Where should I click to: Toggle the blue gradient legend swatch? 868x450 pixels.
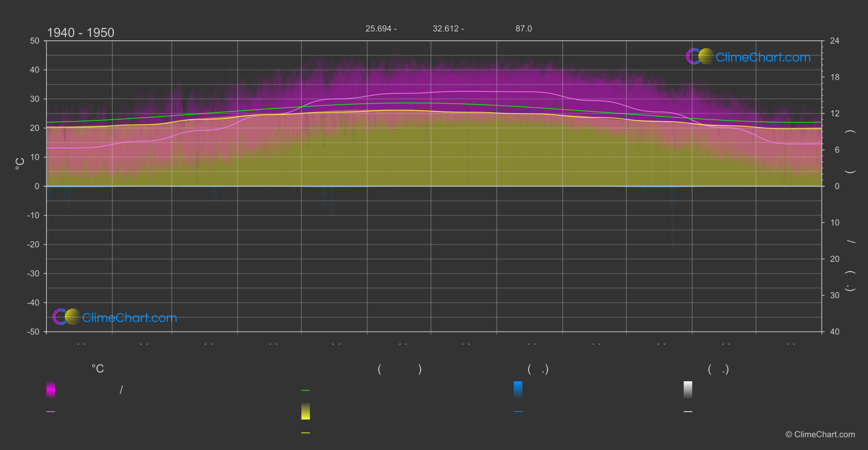[518, 389]
